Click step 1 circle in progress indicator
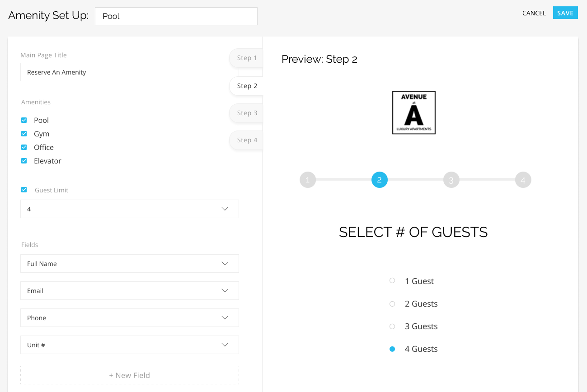The width and height of the screenshot is (587, 392). [308, 180]
